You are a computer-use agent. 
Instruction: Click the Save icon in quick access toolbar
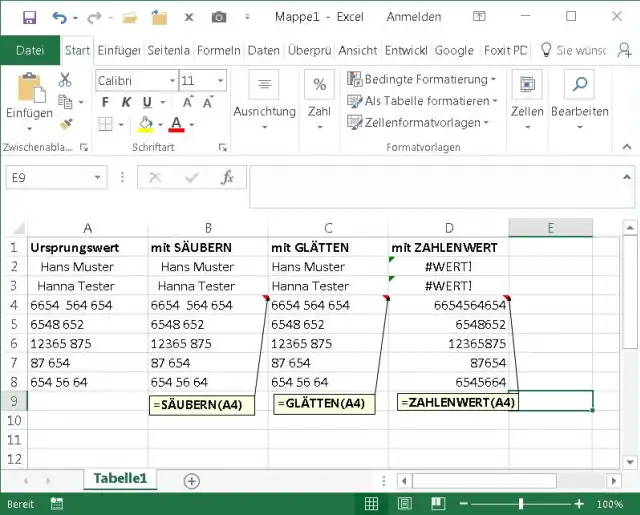click(29, 17)
